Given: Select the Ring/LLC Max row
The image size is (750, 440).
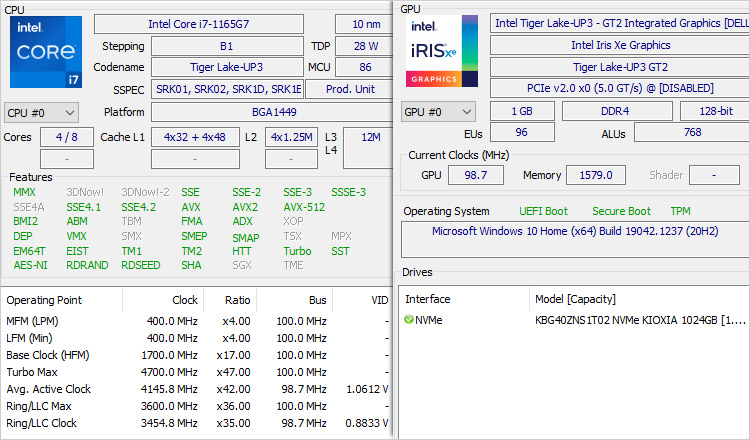Looking at the screenshot, I should pyautogui.click(x=197, y=406).
